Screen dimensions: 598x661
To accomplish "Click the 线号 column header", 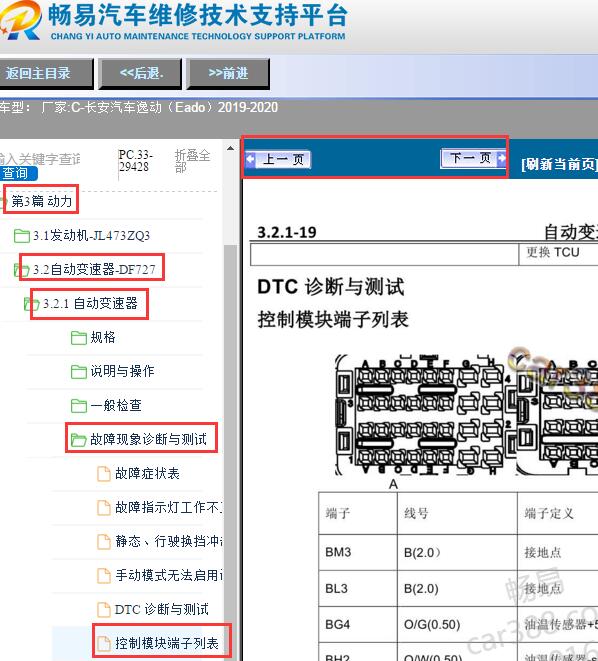I will 457,513.
